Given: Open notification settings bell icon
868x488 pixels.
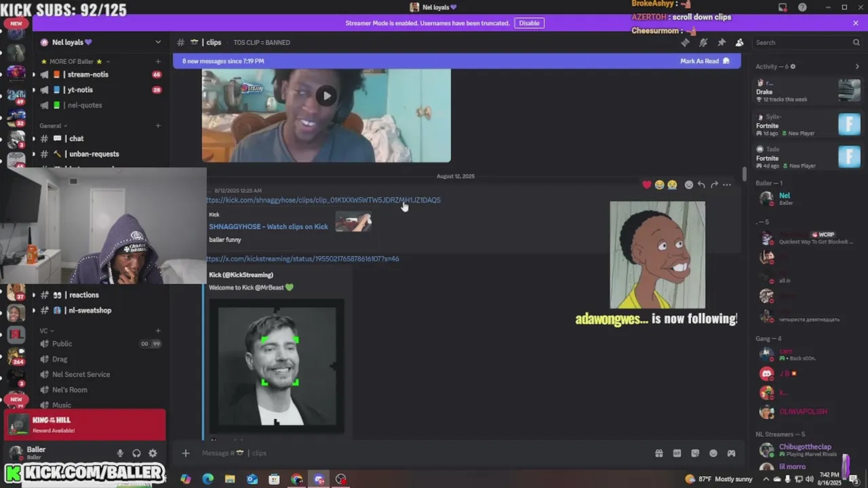Looking at the screenshot, I should tap(703, 42).
